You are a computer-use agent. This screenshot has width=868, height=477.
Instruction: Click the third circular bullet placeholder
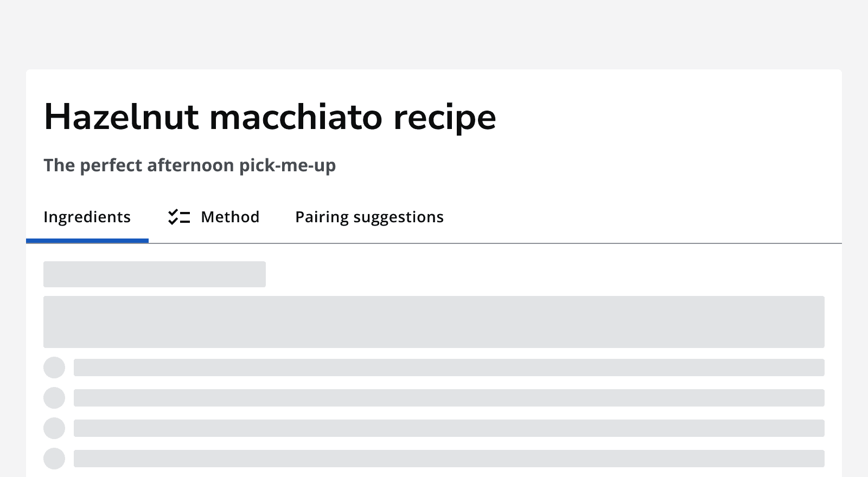[54, 428]
